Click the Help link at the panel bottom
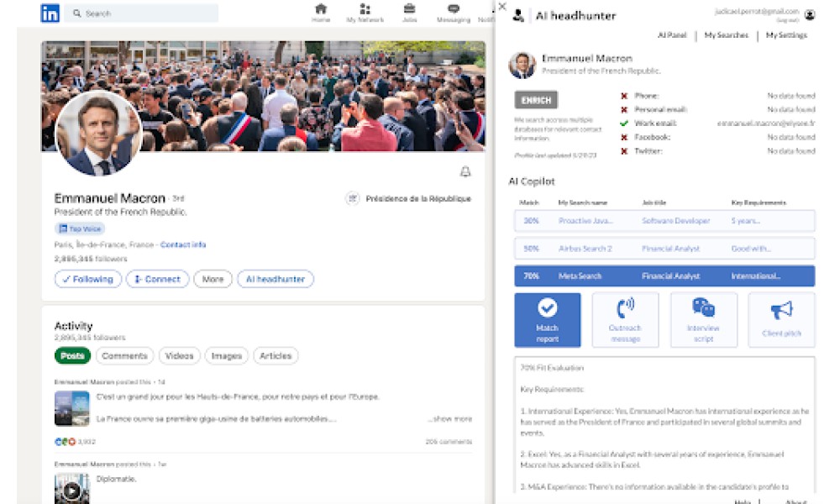Screen dimensions: 840x504 (743, 501)
